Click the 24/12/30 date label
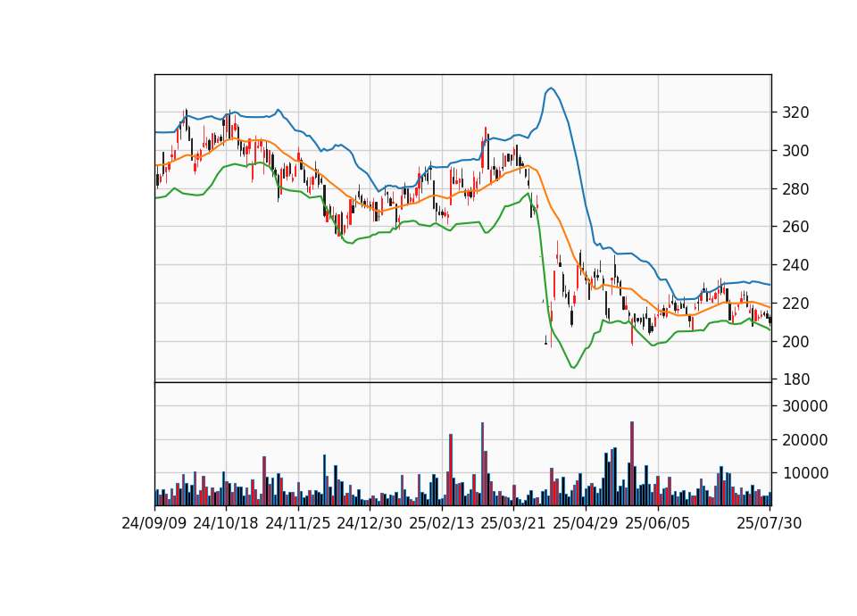The width and height of the screenshot is (857, 616). click(x=370, y=524)
